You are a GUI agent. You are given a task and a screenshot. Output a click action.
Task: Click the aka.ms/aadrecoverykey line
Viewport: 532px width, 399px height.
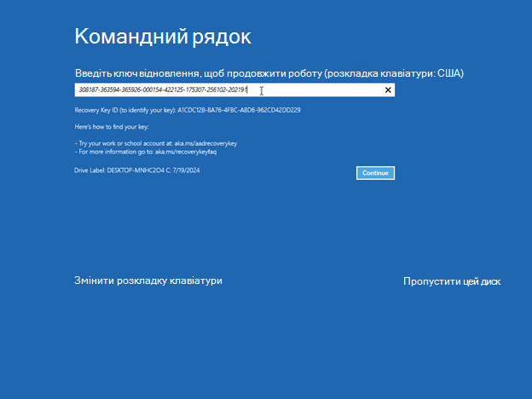(156, 143)
